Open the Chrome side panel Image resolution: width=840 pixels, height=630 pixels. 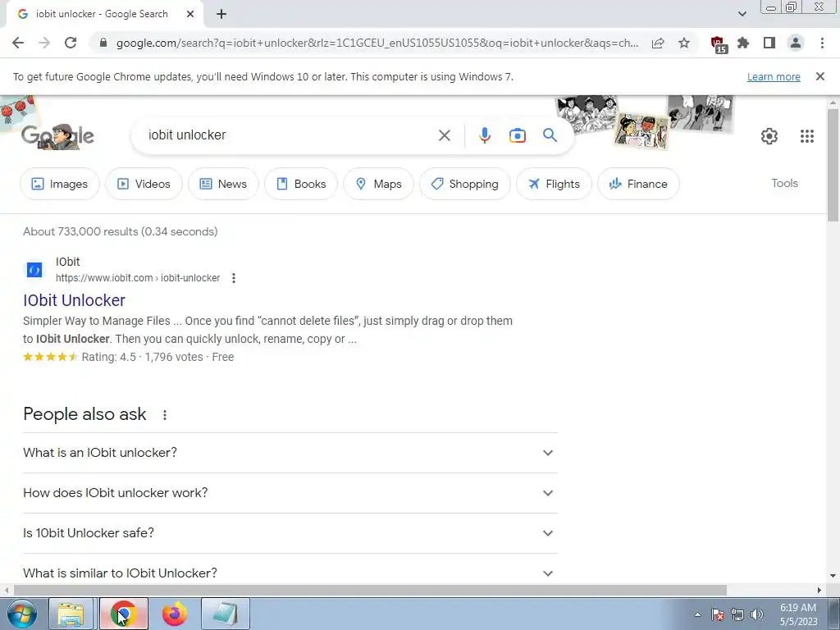(769, 43)
